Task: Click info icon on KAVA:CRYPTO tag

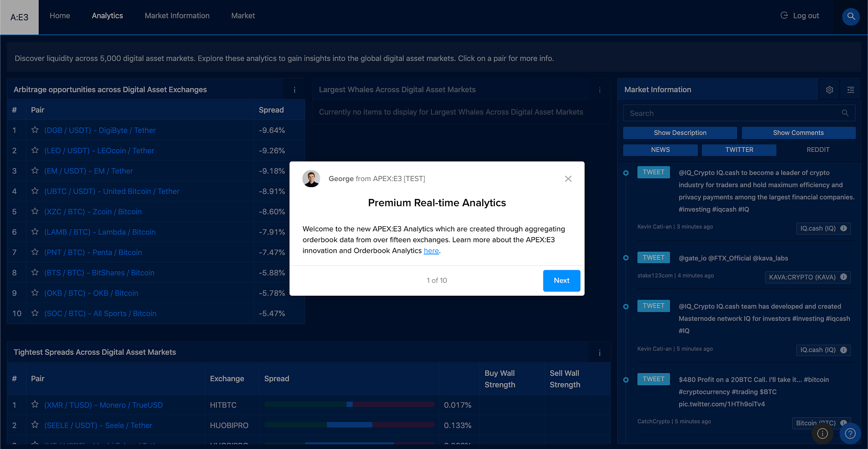Action: (843, 277)
